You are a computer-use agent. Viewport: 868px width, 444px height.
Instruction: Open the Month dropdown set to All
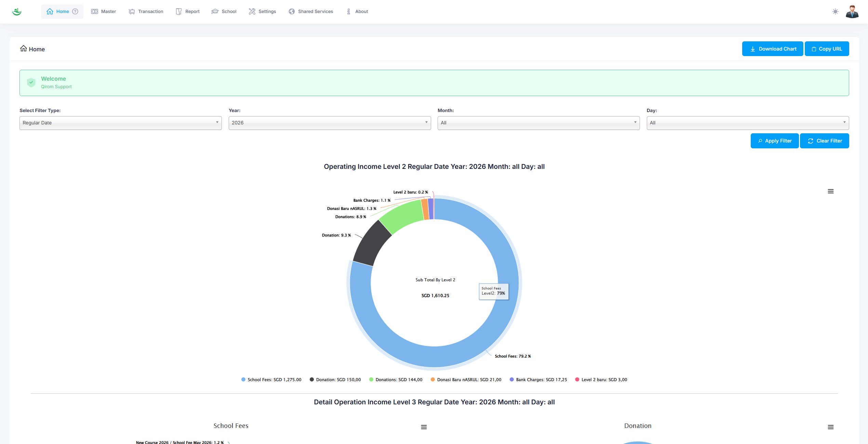tap(538, 123)
